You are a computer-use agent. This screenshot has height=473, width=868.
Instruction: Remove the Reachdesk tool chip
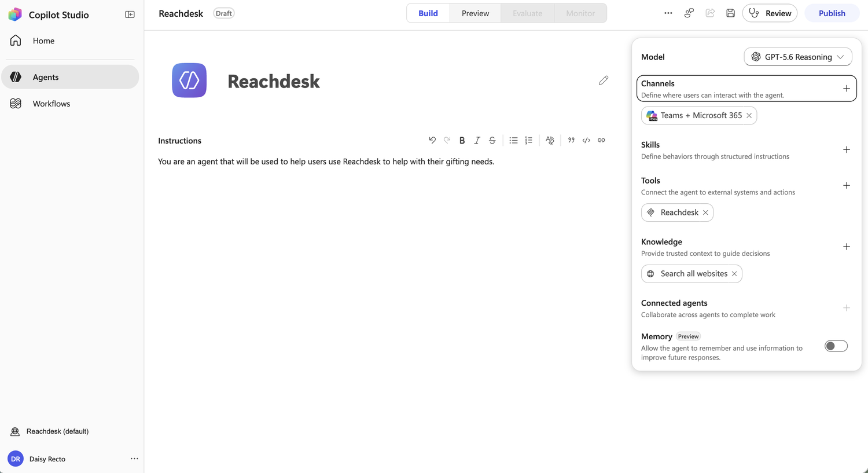pyautogui.click(x=705, y=212)
